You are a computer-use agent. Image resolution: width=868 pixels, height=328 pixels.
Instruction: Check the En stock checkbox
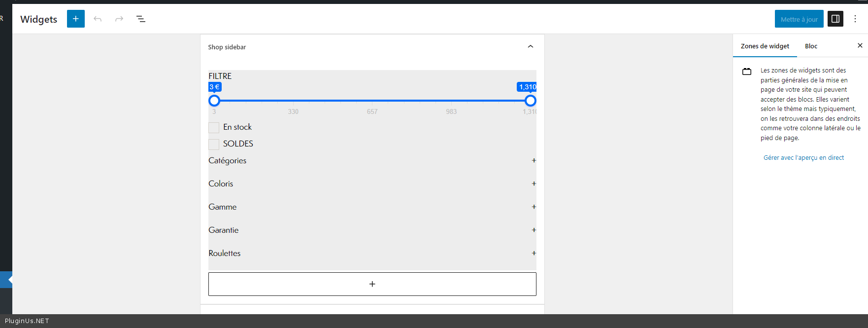tap(214, 128)
